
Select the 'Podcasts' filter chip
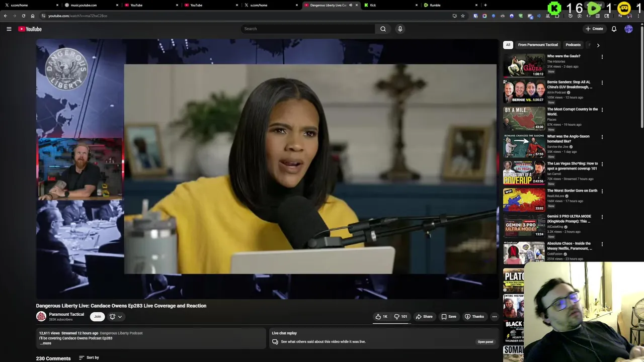(x=573, y=45)
